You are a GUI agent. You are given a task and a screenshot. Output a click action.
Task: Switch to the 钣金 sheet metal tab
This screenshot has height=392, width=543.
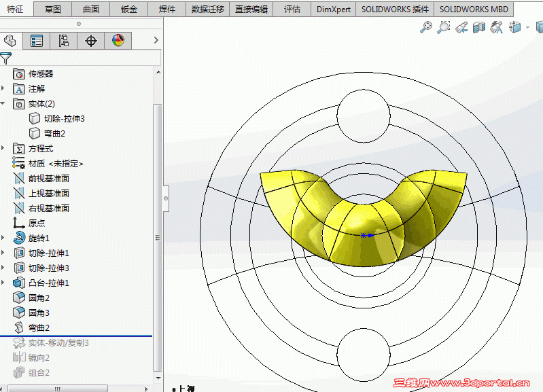(128, 9)
